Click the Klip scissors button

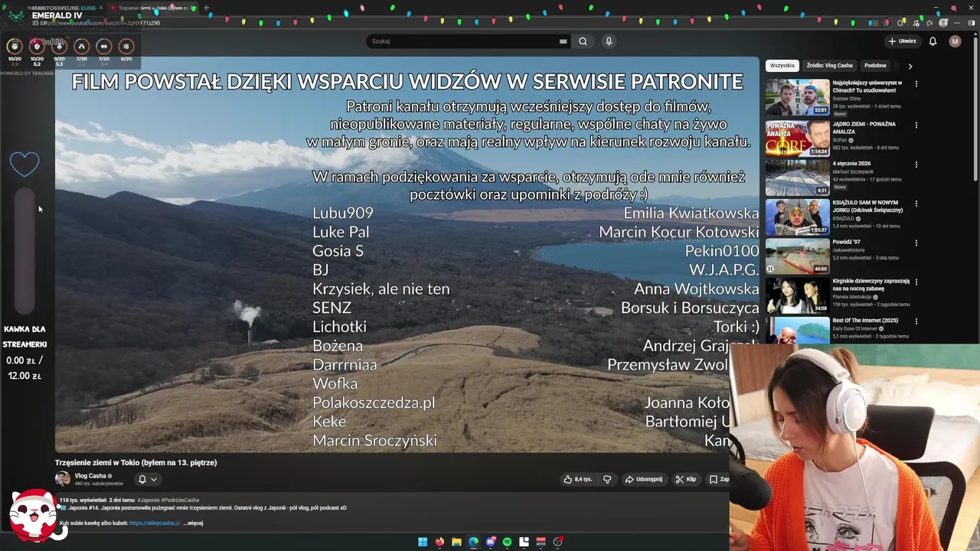tap(685, 479)
